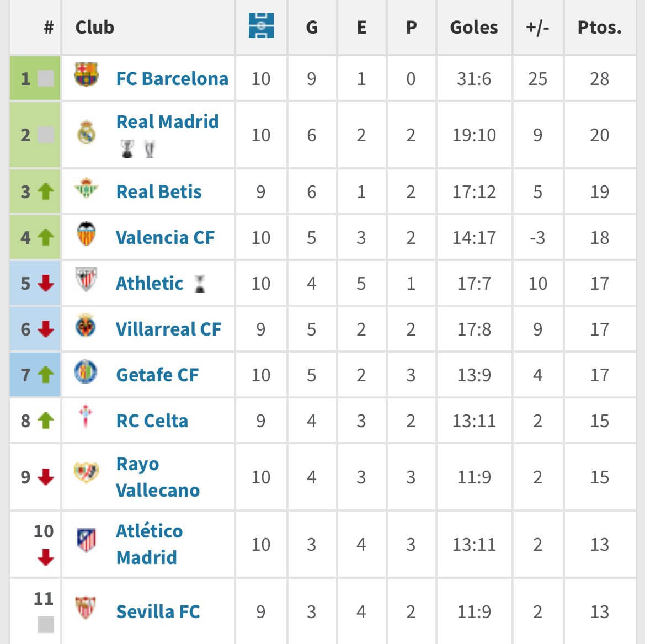
Task: Click the trophy icon beside Athletic
Action: [200, 284]
